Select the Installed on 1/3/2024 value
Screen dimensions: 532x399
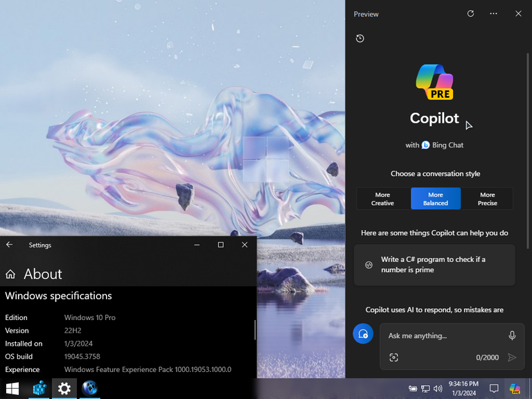tap(78, 344)
